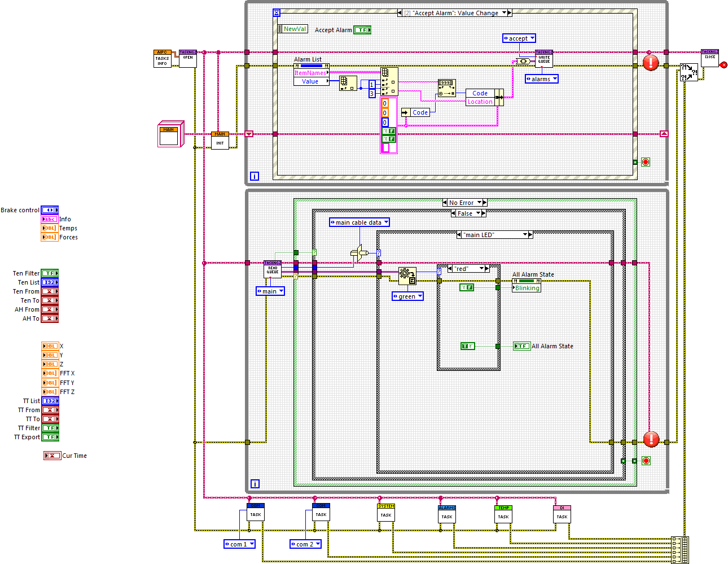Toggle the False constant wired to Blinking
The height and width of the screenshot is (564, 728).
467,287
